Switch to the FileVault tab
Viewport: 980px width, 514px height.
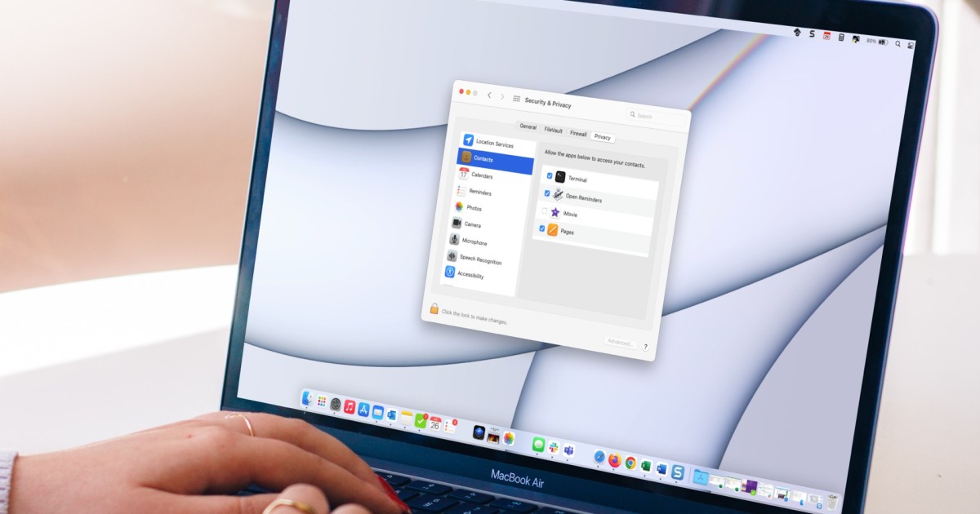[x=554, y=130]
